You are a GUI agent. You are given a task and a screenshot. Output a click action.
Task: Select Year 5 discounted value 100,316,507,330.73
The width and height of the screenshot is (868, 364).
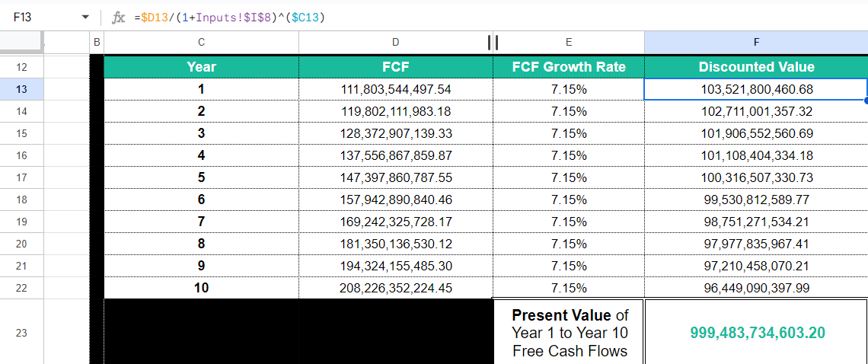pos(757,177)
